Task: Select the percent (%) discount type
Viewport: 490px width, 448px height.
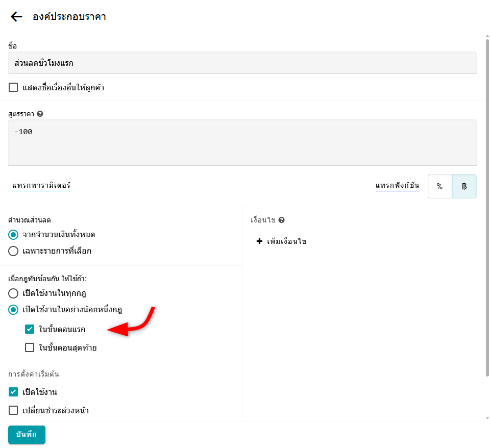Action: coord(439,186)
